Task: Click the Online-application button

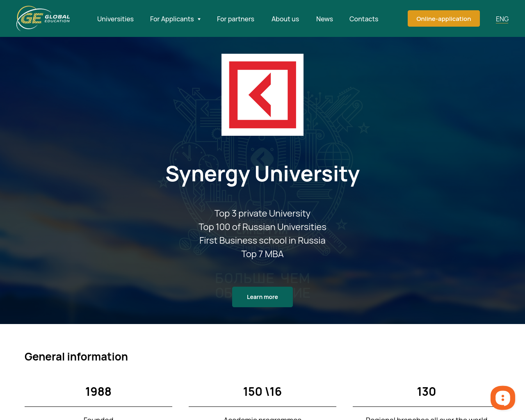Action: tap(444, 18)
